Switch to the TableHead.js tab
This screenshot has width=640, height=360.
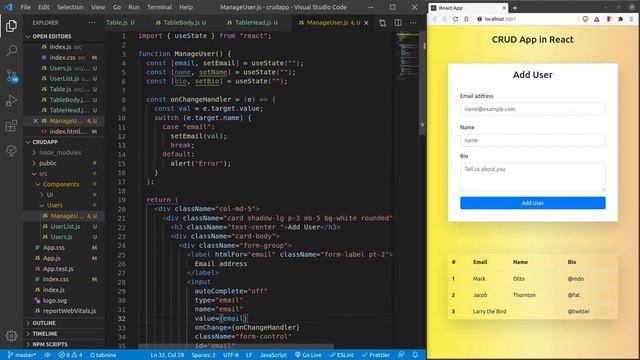pos(252,23)
